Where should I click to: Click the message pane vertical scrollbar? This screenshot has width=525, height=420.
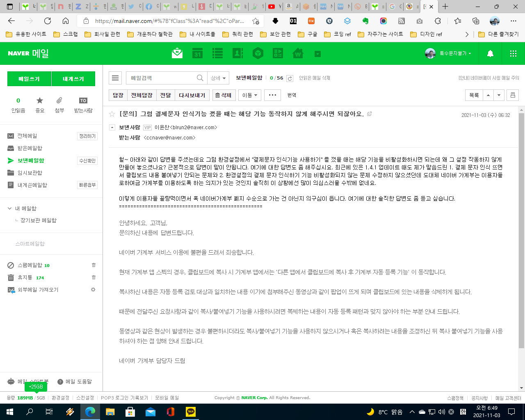(521, 231)
